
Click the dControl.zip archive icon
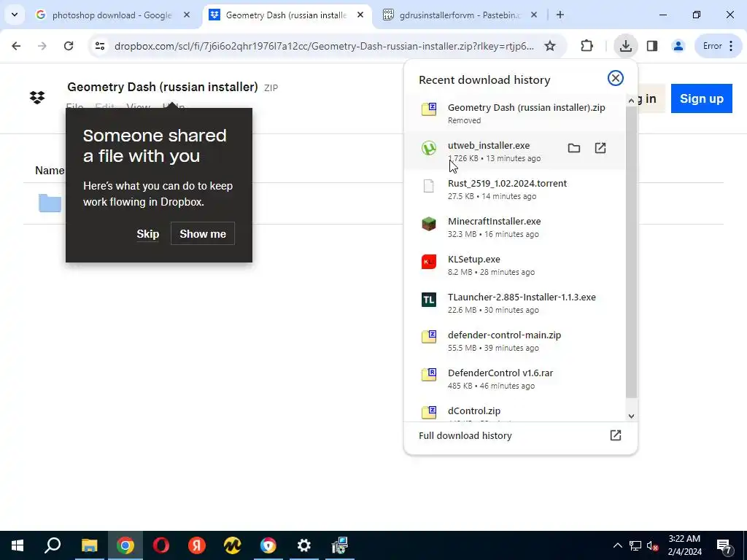(x=429, y=412)
